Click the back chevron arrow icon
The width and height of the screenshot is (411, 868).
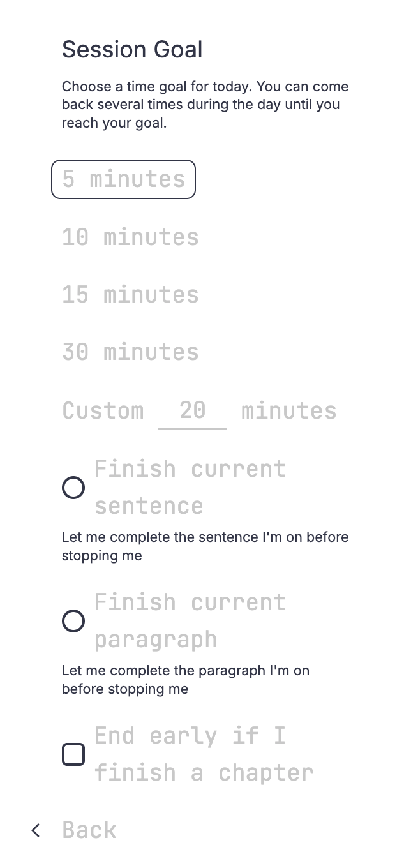(35, 830)
